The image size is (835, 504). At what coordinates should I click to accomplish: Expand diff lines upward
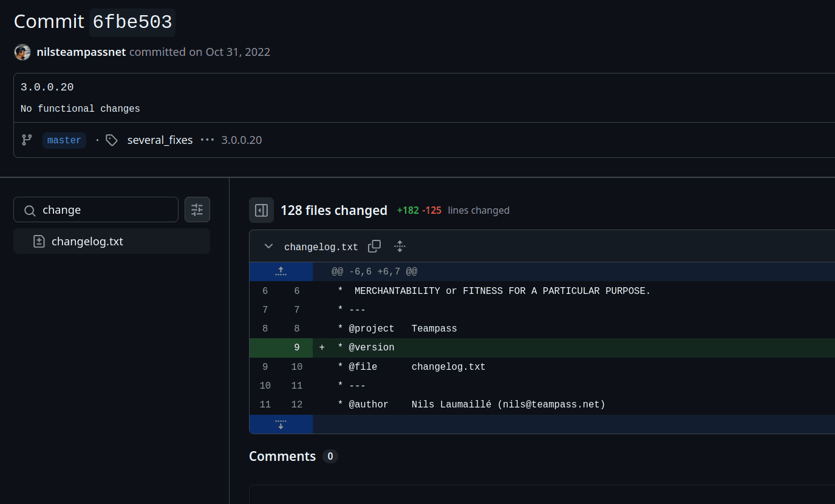pyautogui.click(x=281, y=271)
